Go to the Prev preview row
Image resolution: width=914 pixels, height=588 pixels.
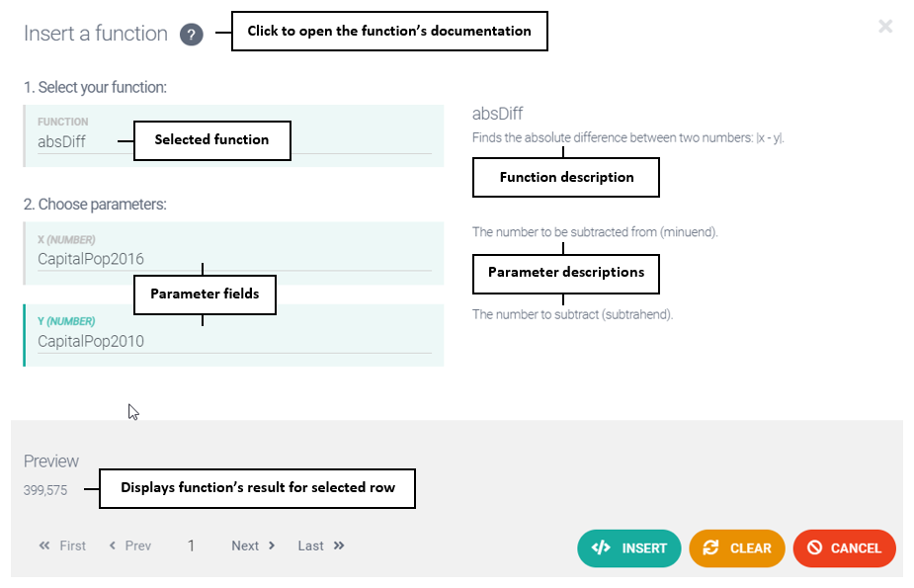[x=129, y=546]
